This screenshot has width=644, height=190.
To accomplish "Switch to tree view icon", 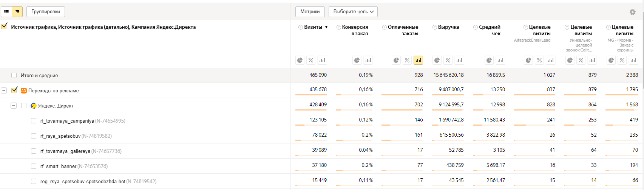I will (x=17, y=12).
